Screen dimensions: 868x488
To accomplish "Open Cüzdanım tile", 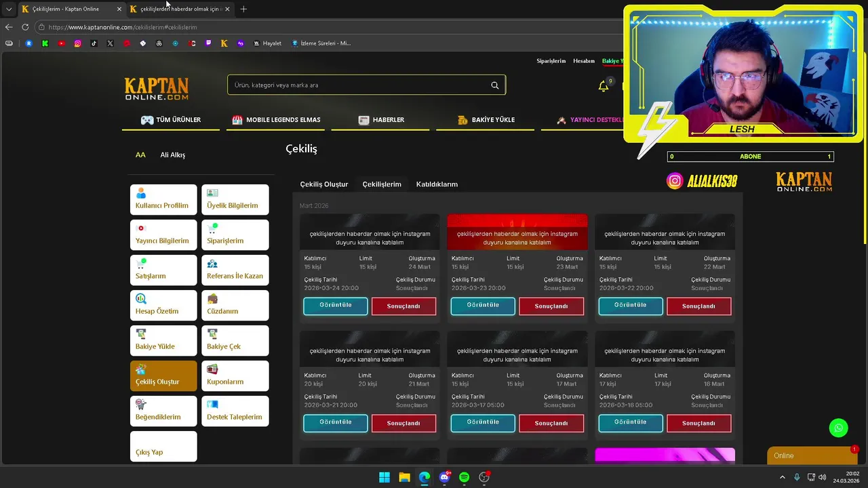I will [x=235, y=305].
